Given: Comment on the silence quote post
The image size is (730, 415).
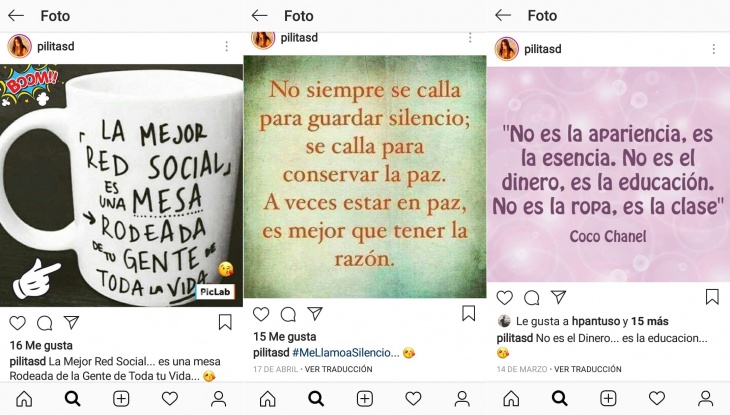Looking at the screenshot, I should point(288,314).
